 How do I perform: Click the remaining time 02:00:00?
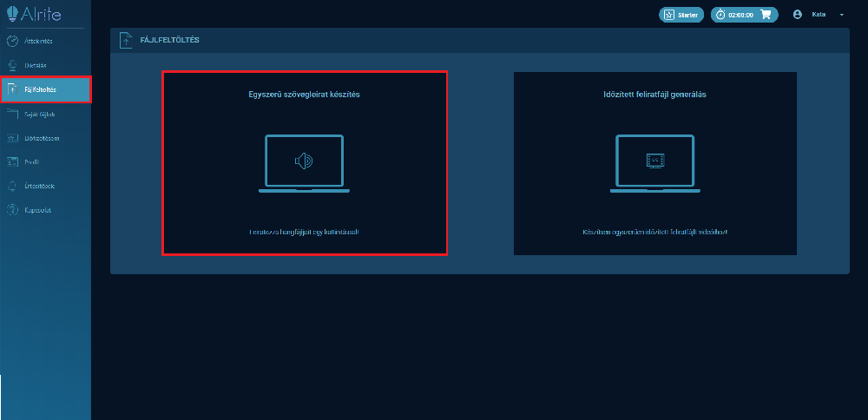click(741, 15)
